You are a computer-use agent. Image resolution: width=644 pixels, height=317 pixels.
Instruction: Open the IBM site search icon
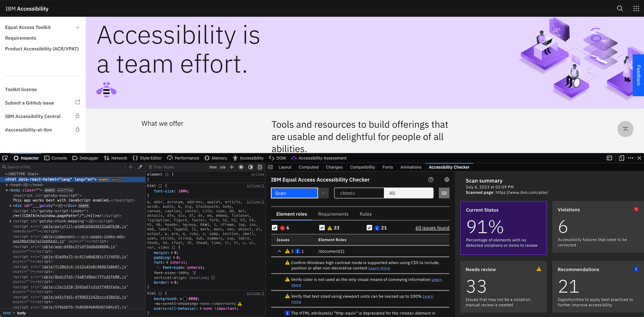[x=620, y=9]
